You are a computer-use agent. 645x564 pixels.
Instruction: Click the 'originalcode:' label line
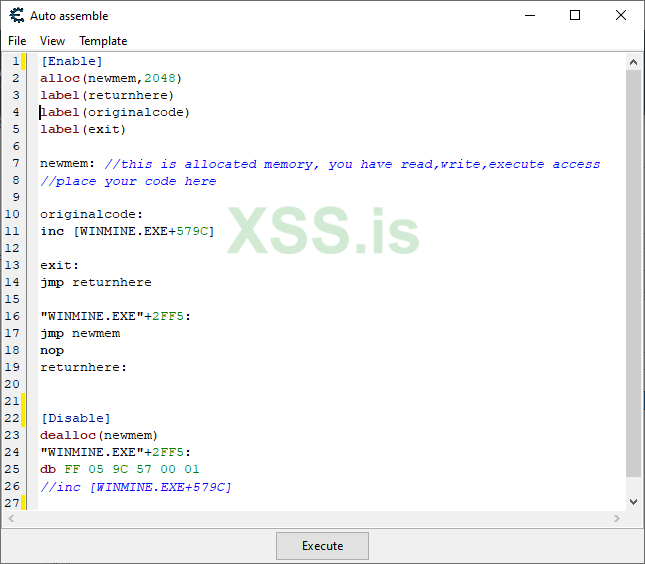(91, 214)
